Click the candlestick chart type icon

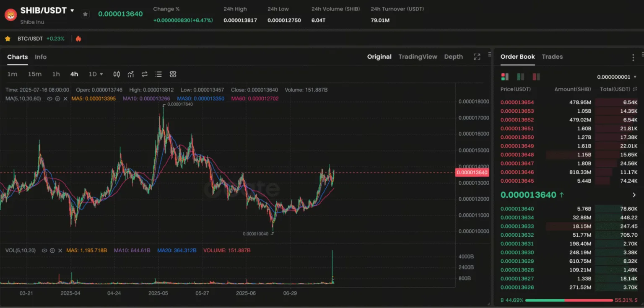coord(117,74)
